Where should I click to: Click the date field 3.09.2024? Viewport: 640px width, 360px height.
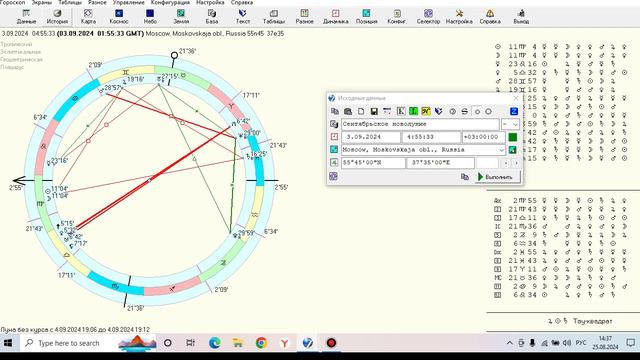coord(371,137)
